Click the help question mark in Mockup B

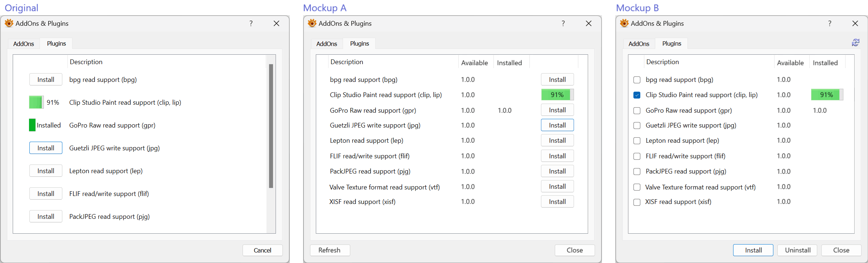(x=830, y=24)
